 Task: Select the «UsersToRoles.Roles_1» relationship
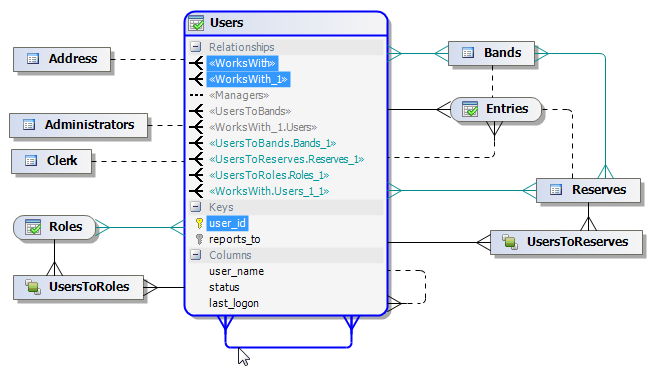(269, 175)
